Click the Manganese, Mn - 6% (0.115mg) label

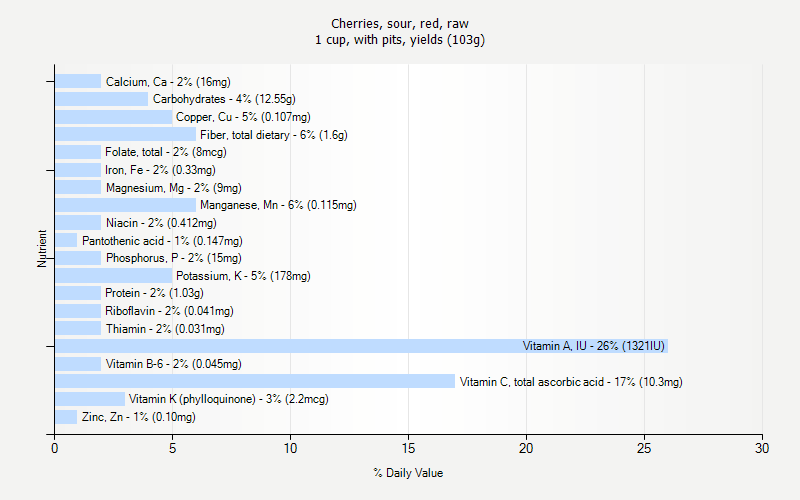pos(278,205)
